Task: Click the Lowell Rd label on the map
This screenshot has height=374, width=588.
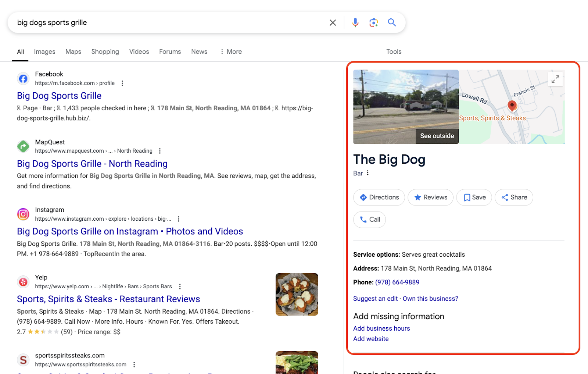Action: (x=474, y=98)
